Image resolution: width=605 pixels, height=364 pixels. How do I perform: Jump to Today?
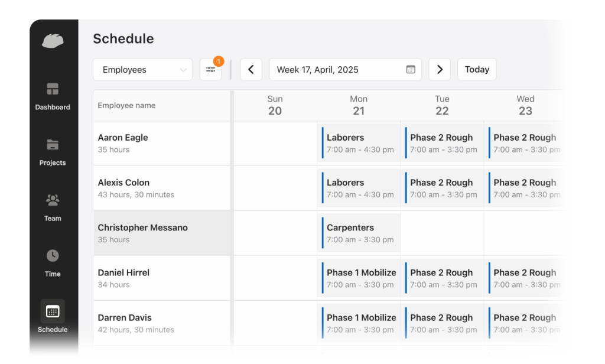tap(477, 70)
